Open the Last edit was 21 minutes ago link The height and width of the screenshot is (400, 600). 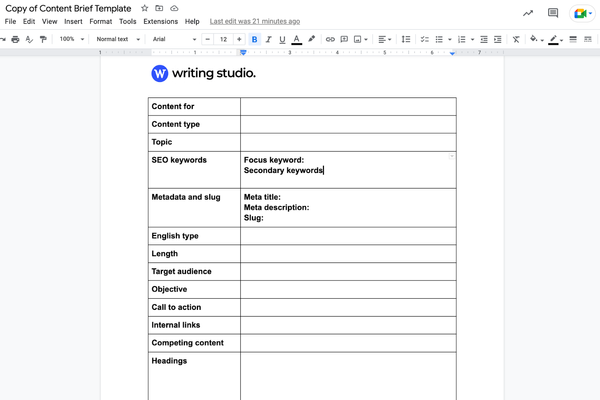point(255,21)
